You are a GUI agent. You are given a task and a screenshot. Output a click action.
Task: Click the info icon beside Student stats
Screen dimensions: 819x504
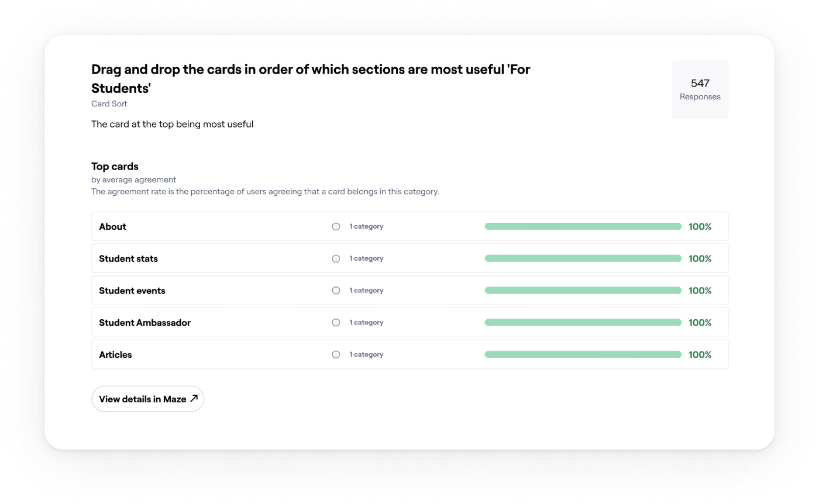tap(336, 258)
